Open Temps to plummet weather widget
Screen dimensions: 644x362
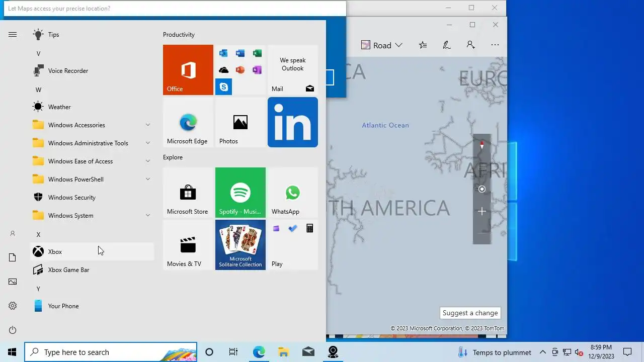click(495, 352)
